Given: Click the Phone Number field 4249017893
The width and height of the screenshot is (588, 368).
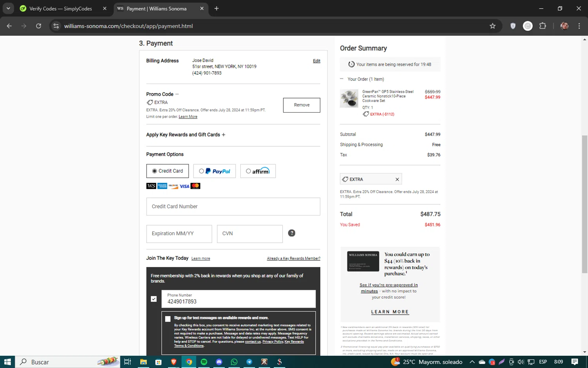Looking at the screenshot, I should (239, 299).
